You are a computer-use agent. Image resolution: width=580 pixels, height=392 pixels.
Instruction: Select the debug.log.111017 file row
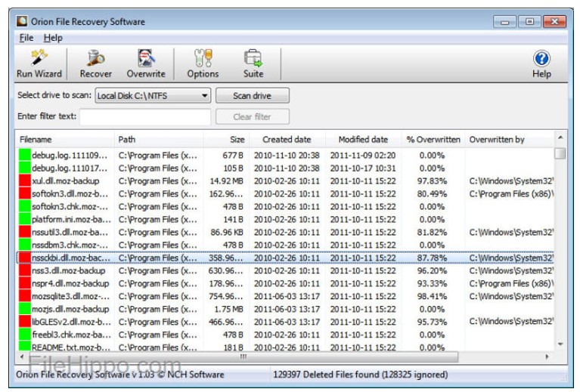point(285,168)
